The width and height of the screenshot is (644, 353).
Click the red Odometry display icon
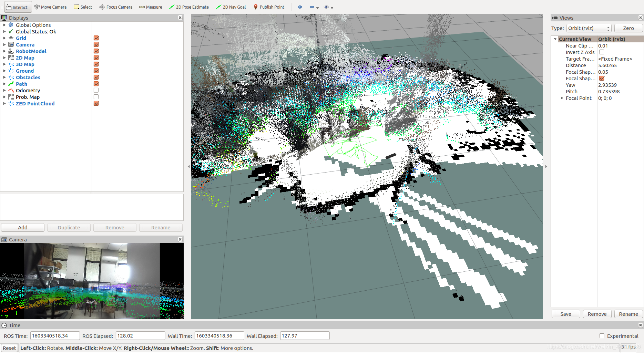tap(11, 90)
